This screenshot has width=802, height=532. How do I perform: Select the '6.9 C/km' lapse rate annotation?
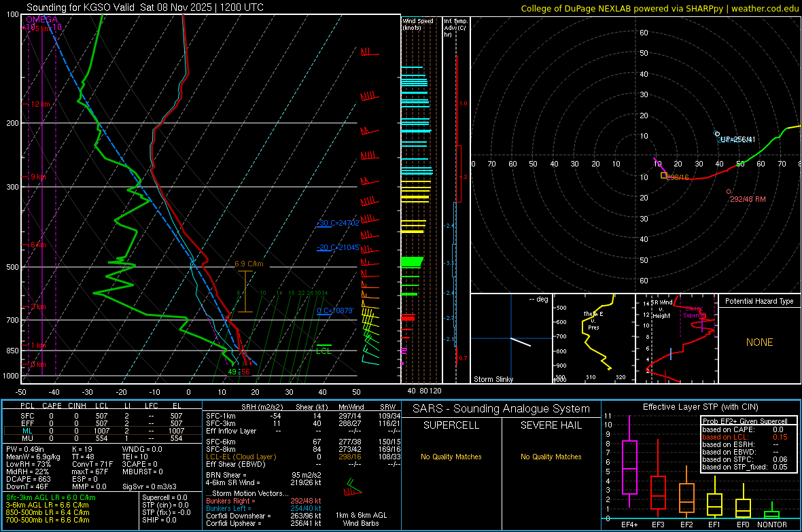(249, 264)
